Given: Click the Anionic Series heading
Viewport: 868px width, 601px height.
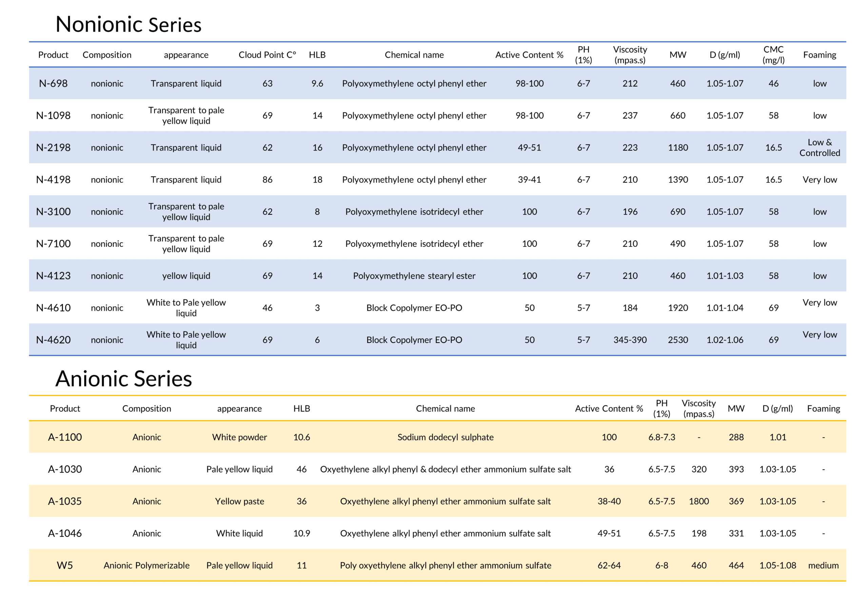Looking at the screenshot, I should 123,379.
